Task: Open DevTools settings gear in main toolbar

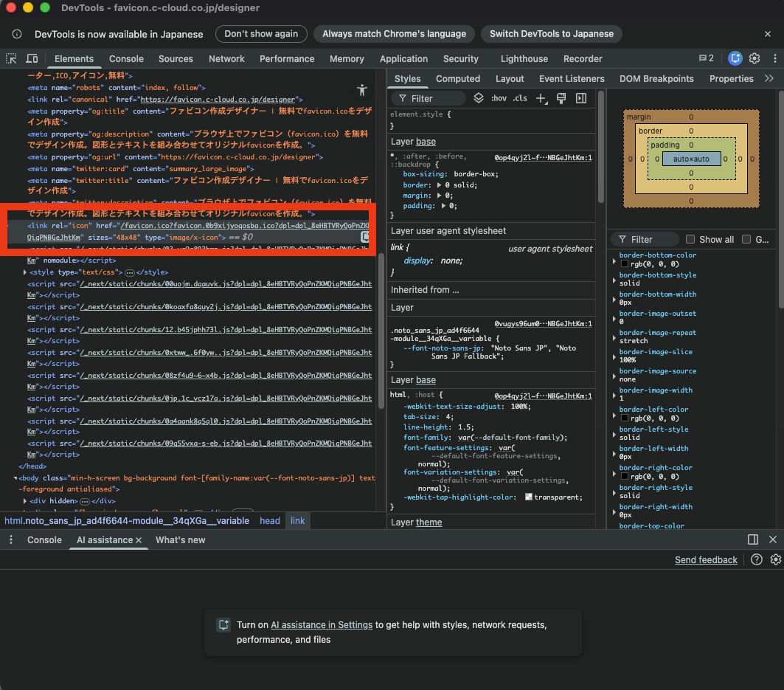Action: pos(754,59)
